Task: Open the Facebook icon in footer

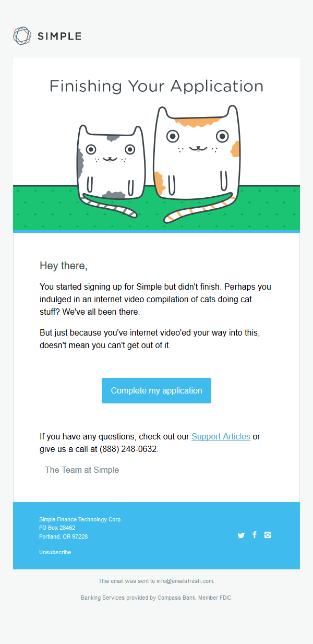Action: 255,534
